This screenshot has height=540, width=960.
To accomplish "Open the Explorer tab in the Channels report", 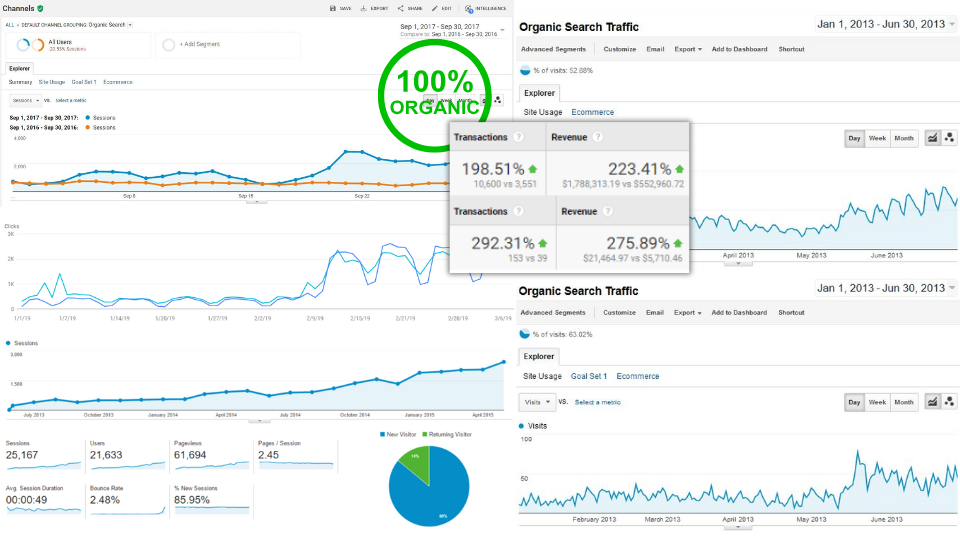I will tap(20, 68).
